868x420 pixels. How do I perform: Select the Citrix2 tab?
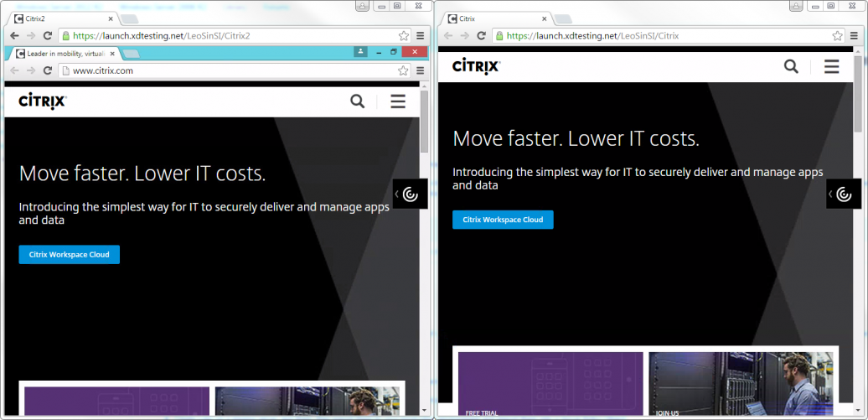point(60,18)
